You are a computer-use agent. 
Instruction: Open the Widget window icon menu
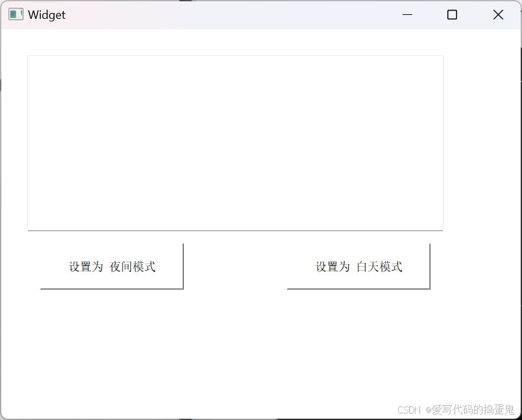point(16,15)
